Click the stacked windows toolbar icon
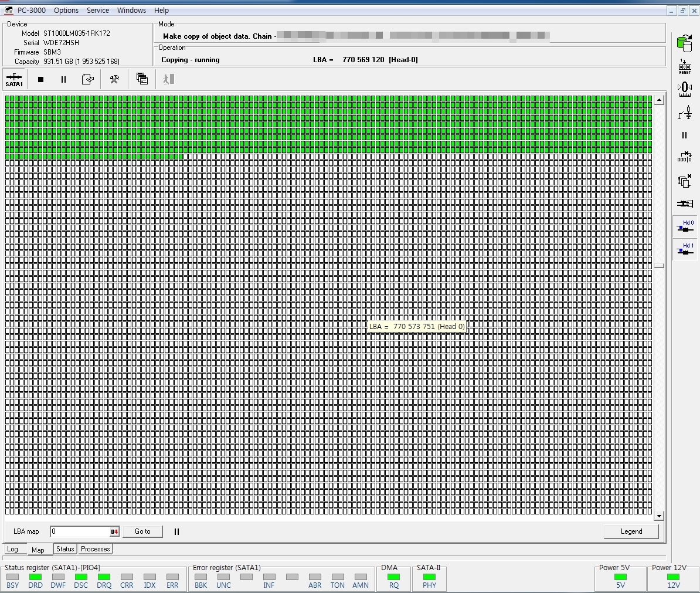 (x=142, y=79)
